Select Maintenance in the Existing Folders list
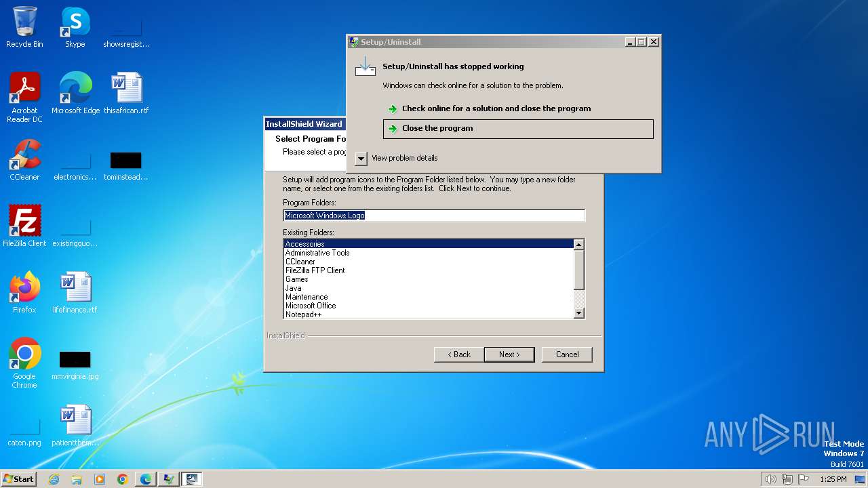 tap(429, 297)
